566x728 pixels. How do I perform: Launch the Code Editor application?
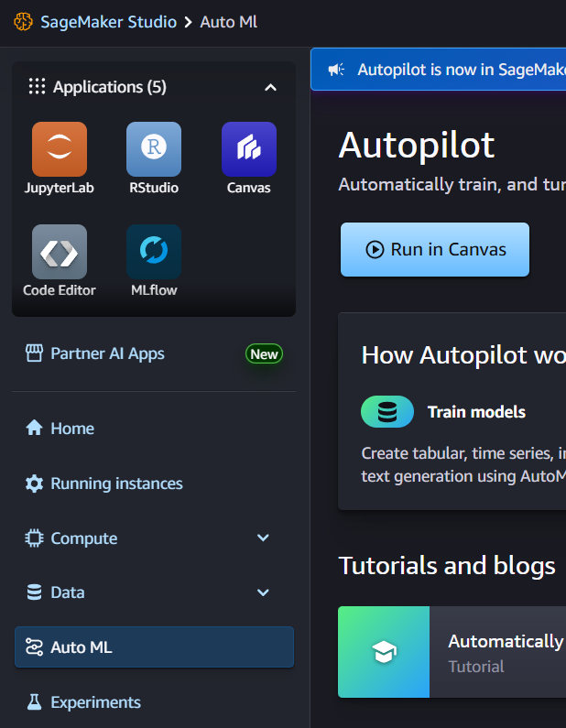coord(60,252)
